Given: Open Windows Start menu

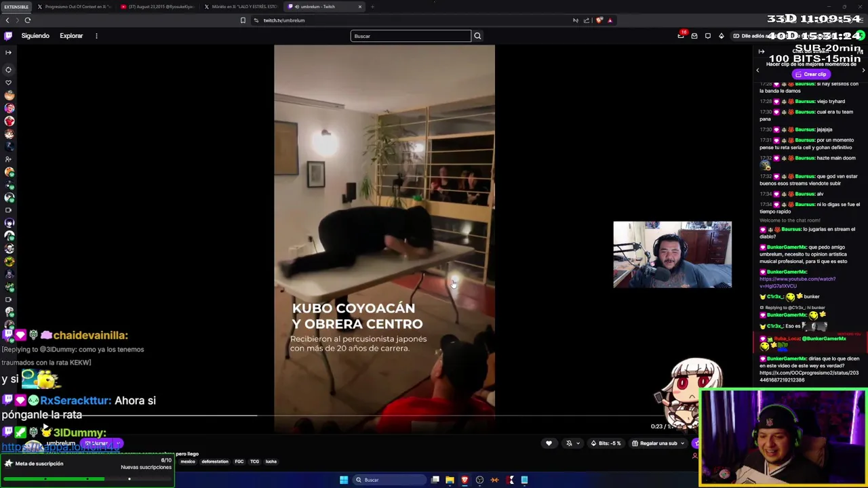Looking at the screenshot, I should pyautogui.click(x=344, y=480).
